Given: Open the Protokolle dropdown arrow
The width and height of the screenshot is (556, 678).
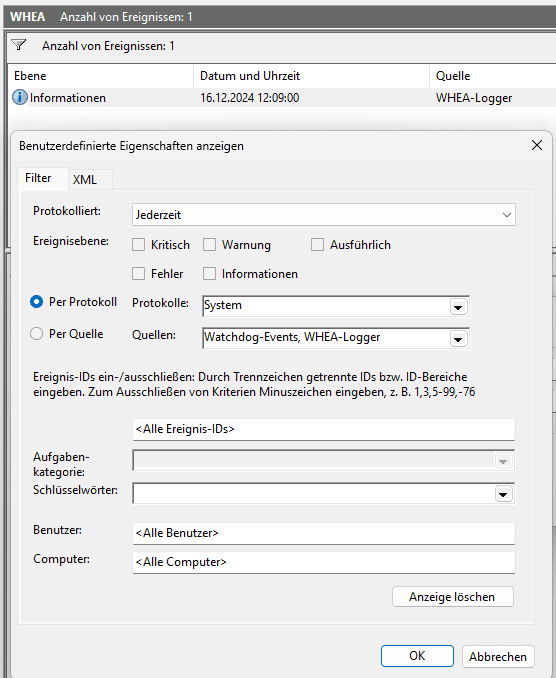Looking at the screenshot, I should [x=458, y=307].
